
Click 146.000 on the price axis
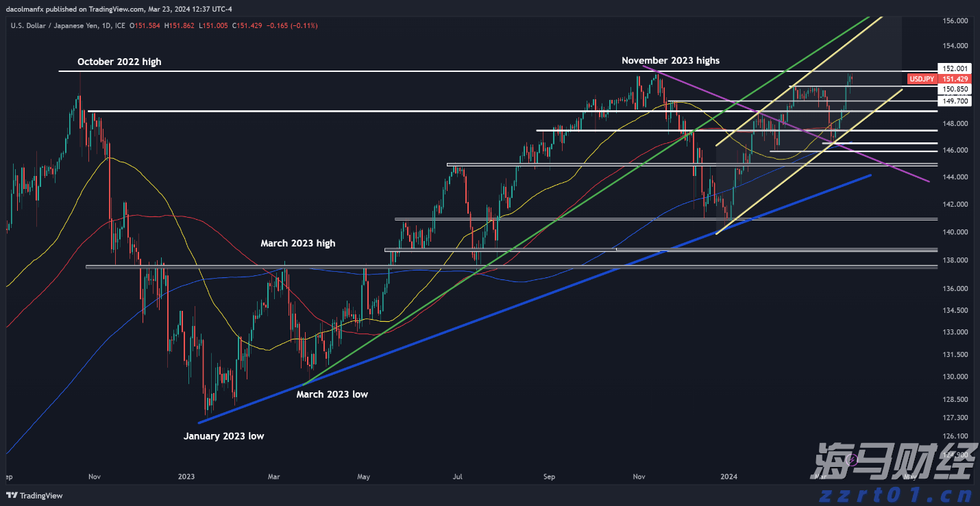(x=955, y=149)
